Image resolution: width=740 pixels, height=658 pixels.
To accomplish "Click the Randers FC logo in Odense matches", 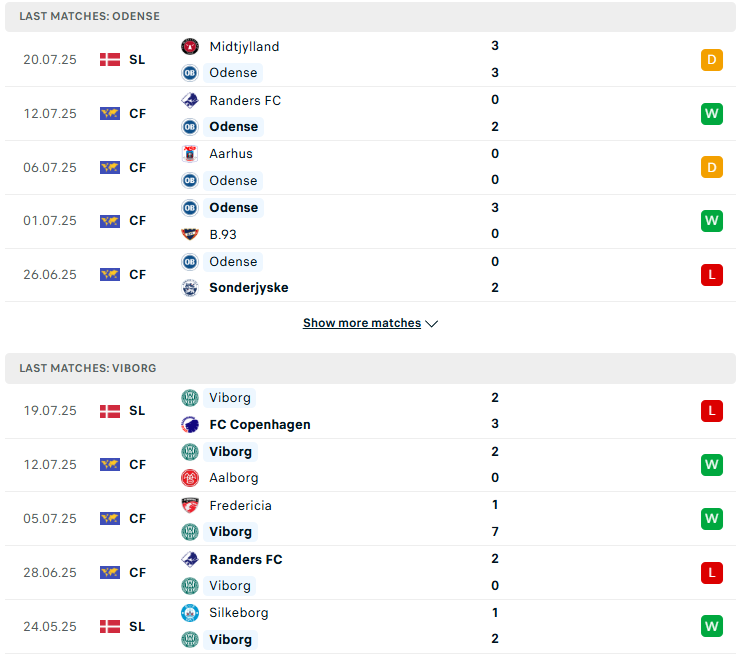I will coord(190,100).
